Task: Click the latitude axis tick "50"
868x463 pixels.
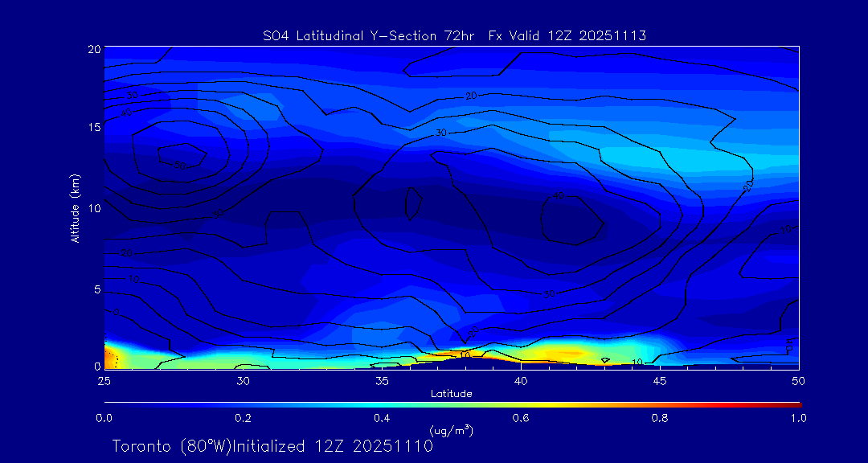Action: (x=799, y=381)
